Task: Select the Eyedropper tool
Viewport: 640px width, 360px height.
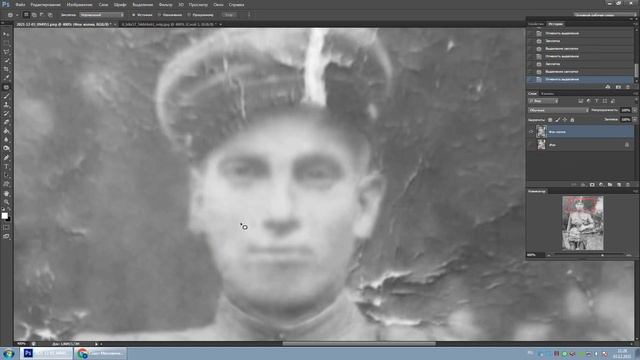Action: [x=6, y=78]
